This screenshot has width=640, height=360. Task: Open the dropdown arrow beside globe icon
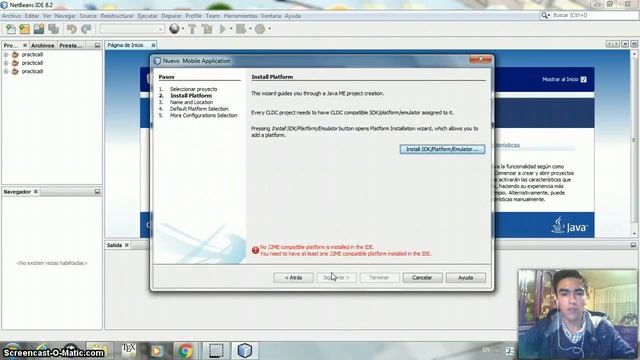183,29
